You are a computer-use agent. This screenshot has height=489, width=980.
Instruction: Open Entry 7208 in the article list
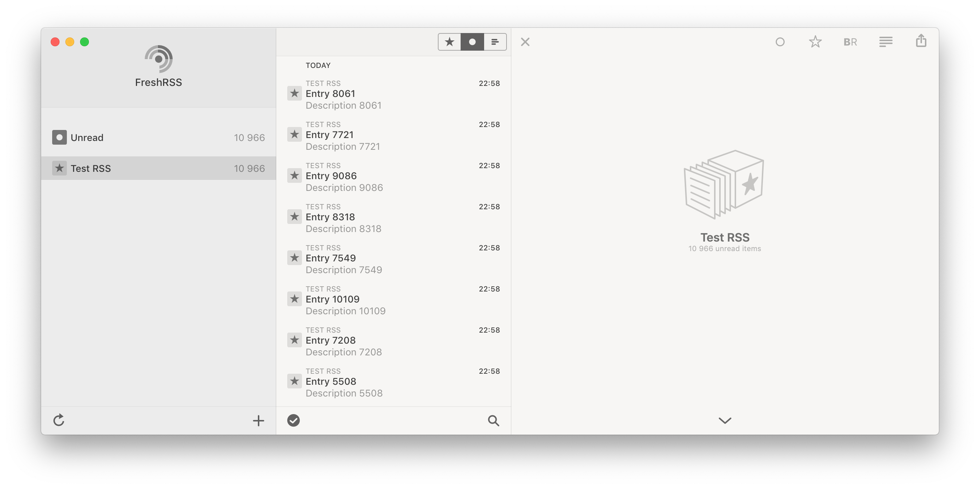(x=393, y=341)
